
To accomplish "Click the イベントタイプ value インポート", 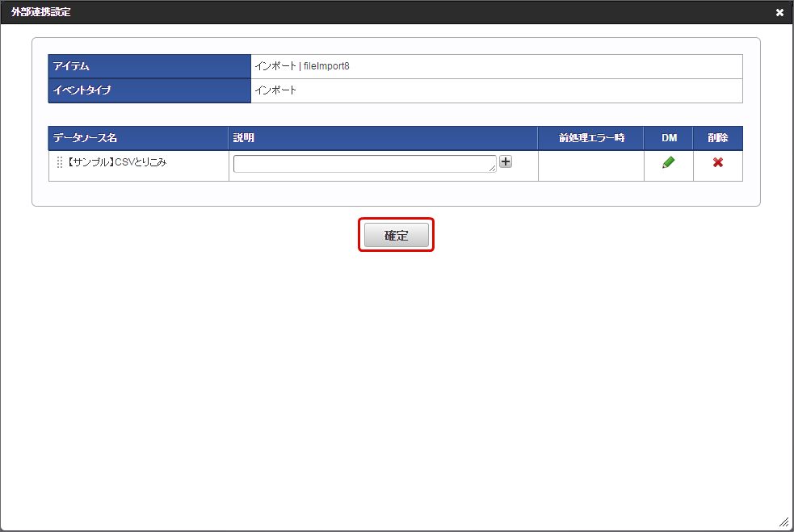I will coord(275,90).
